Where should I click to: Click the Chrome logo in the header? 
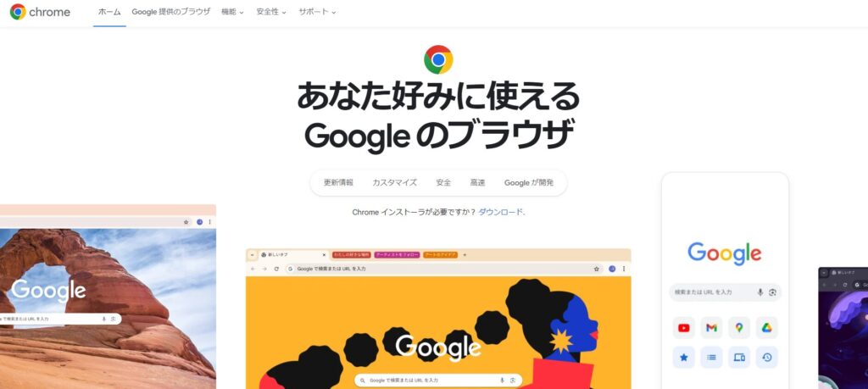[x=40, y=12]
